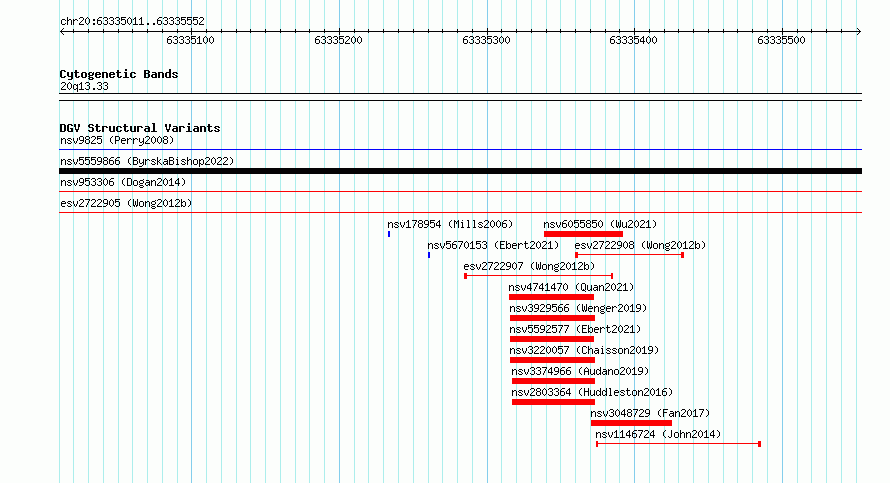Screen dimensions: 890x483
Task: Click the 63335200 ruler position
Action: click(338, 40)
